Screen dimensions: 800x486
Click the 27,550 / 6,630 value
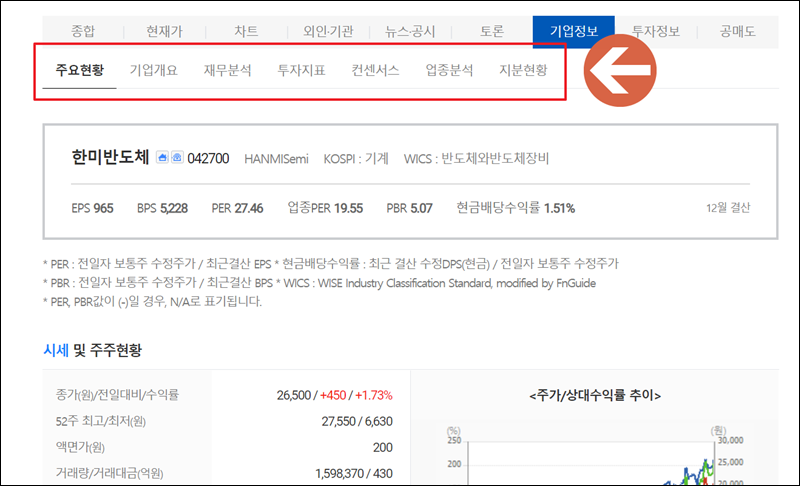coord(357,421)
